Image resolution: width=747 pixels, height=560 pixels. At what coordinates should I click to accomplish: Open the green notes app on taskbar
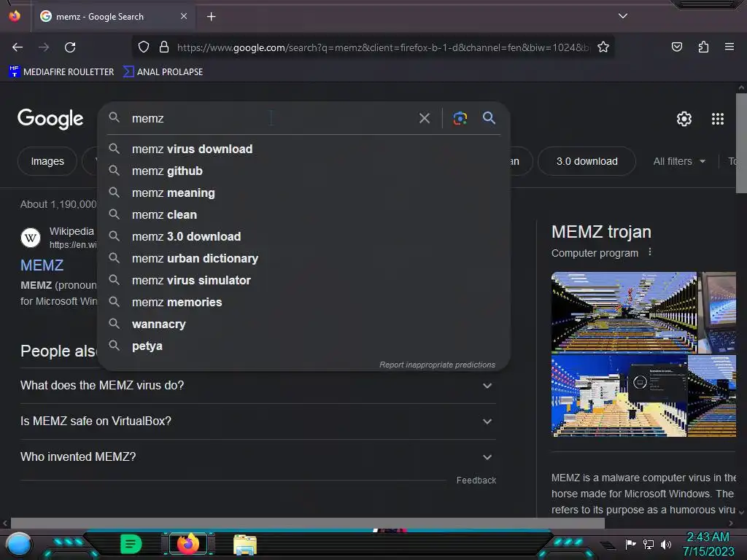click(x=131, y=544)
